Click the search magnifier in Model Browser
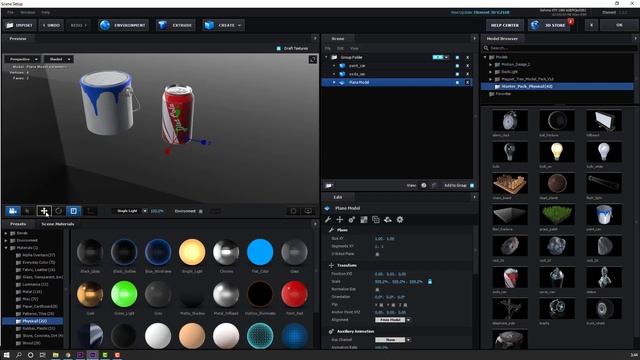The height and width of the screenshot is (360, 640). 486,48
